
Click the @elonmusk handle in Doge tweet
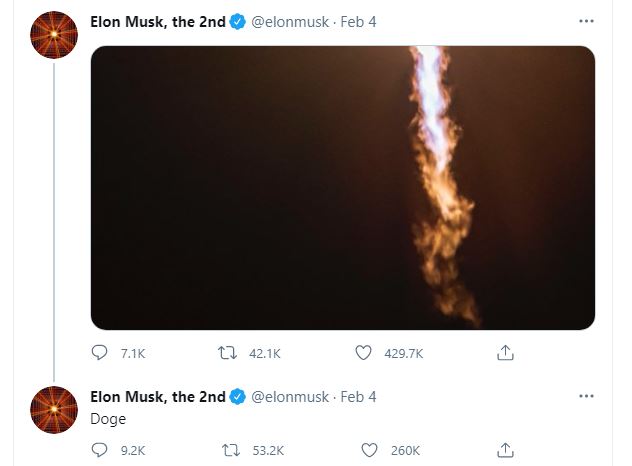[x=290, y=397]
